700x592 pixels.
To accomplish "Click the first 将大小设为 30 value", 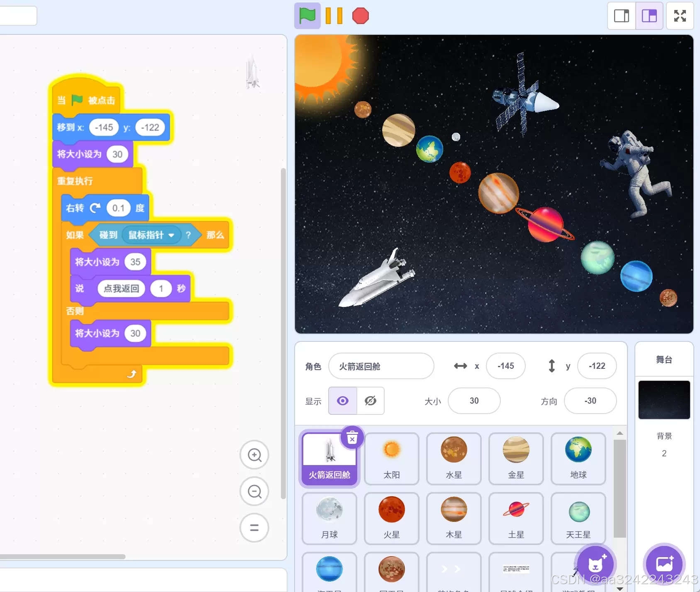I will click(x=117, y=154).
